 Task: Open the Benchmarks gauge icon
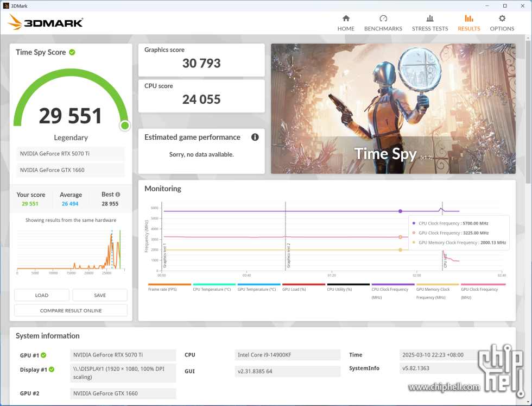[x=383, y=18]
